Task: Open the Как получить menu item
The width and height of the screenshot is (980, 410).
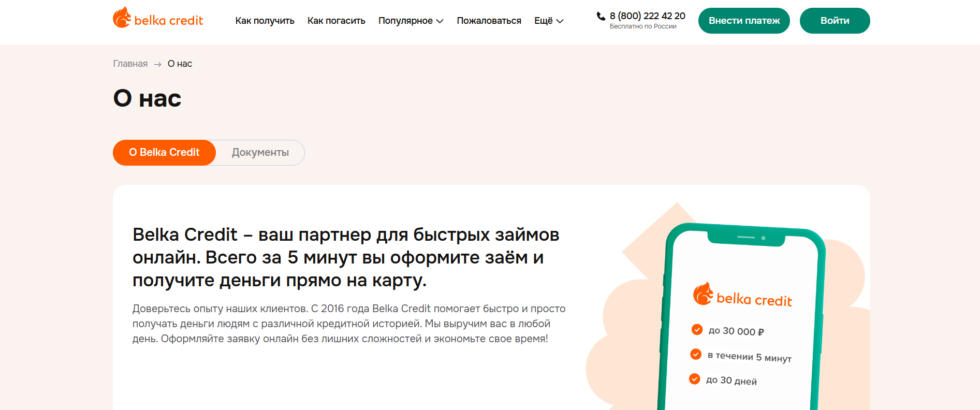Action: [265, 21]
